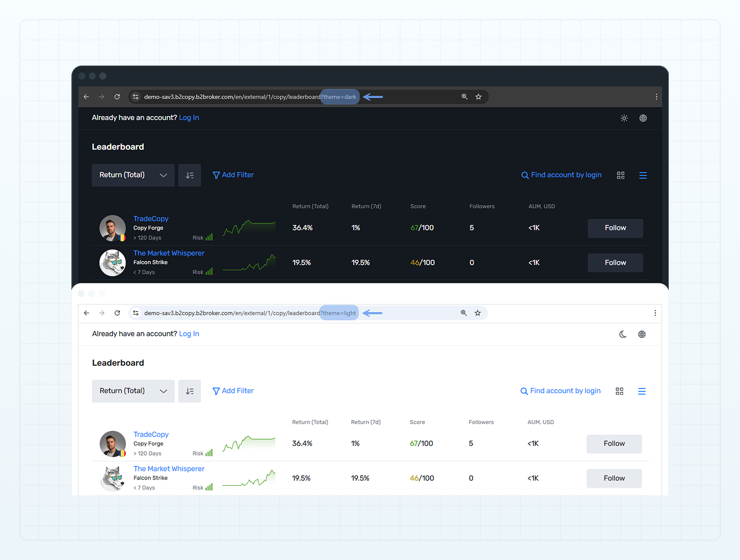The width and height of the screenshot is (740, 560).
Task: Toggle the globe language icon in light window
Action: (642, 334)
